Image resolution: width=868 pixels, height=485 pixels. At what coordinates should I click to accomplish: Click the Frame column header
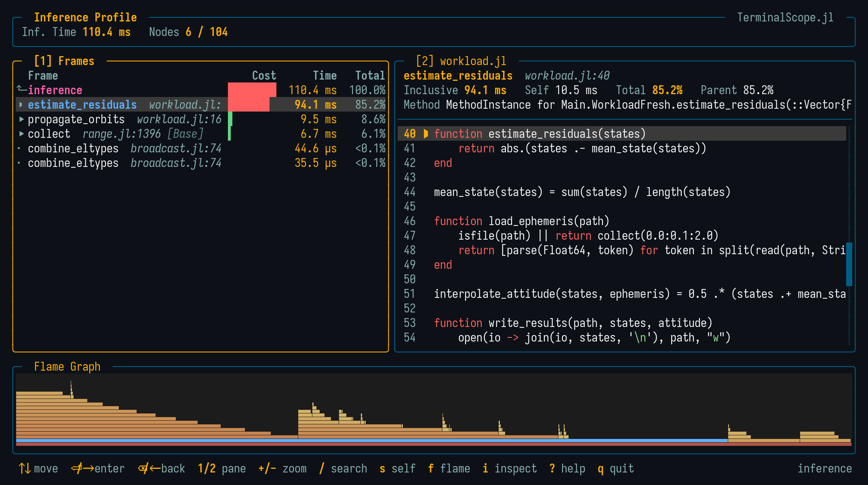point(43,76)
